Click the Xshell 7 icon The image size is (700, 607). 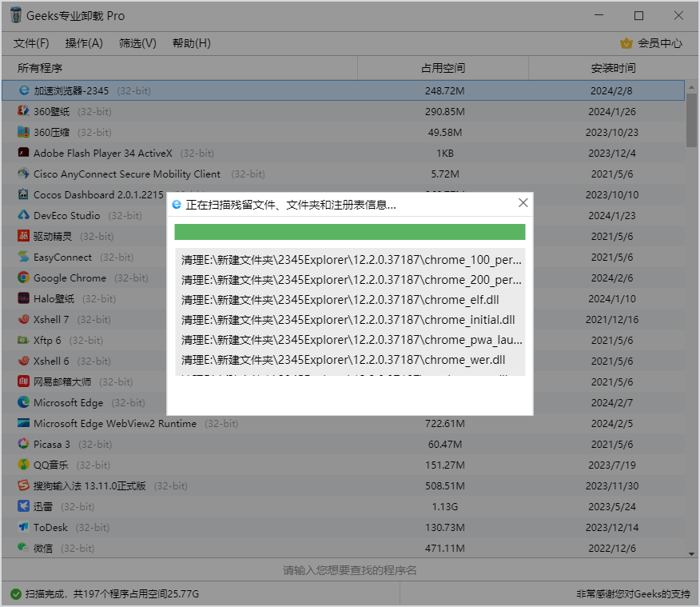23,319
